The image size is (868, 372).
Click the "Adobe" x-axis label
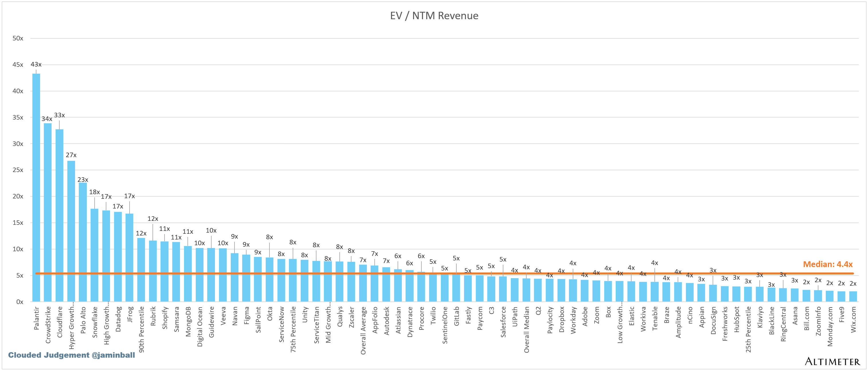[x=585, y=316]
